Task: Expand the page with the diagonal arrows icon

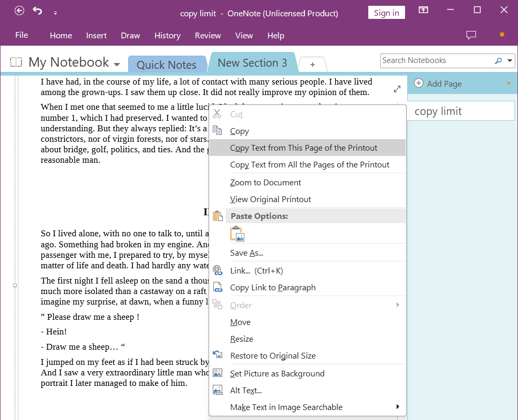Action: (397, 89)
